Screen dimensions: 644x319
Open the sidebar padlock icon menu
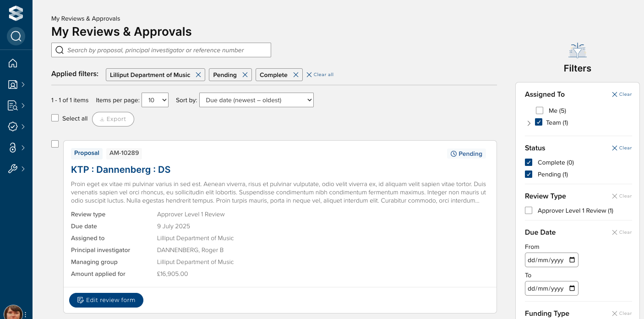[x=13, y=148]
